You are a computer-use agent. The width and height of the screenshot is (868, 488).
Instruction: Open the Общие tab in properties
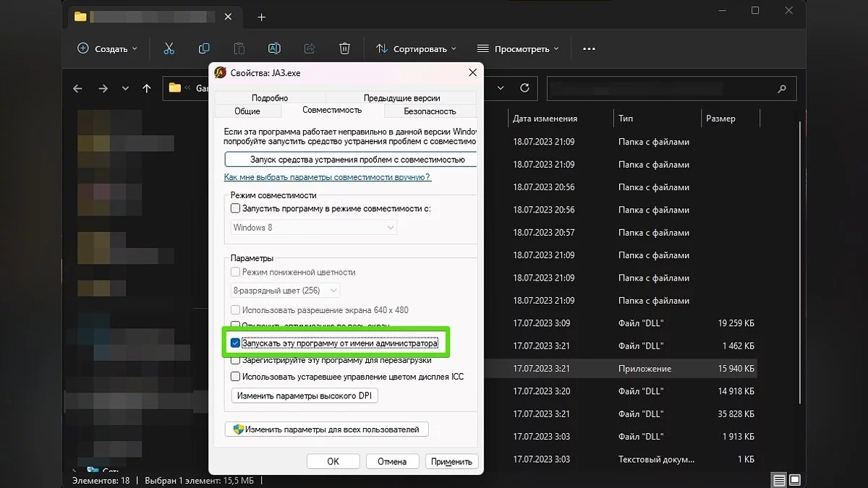(x=247, y=111)
